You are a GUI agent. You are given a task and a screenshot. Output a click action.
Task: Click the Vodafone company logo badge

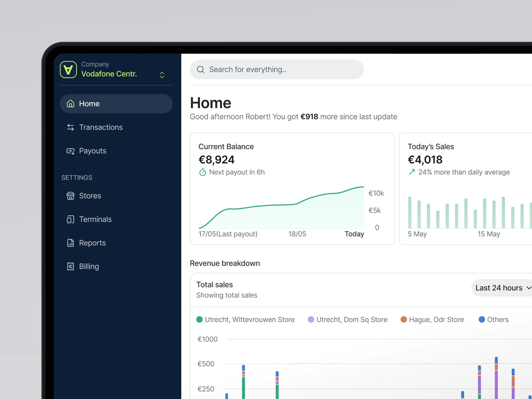coord(68,69)
